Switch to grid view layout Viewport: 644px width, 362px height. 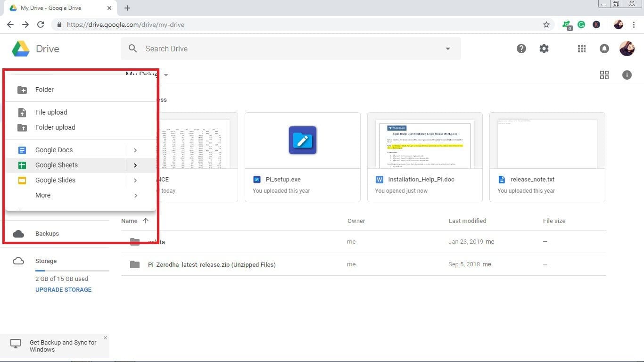604,75
